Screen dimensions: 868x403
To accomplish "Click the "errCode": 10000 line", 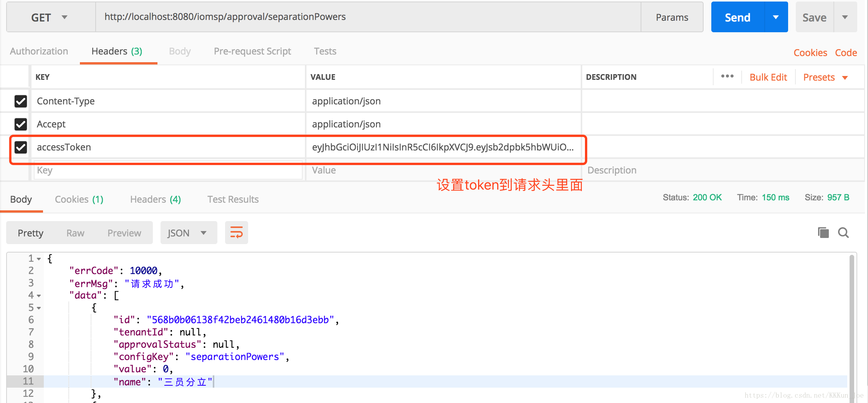I will [115, 271].
